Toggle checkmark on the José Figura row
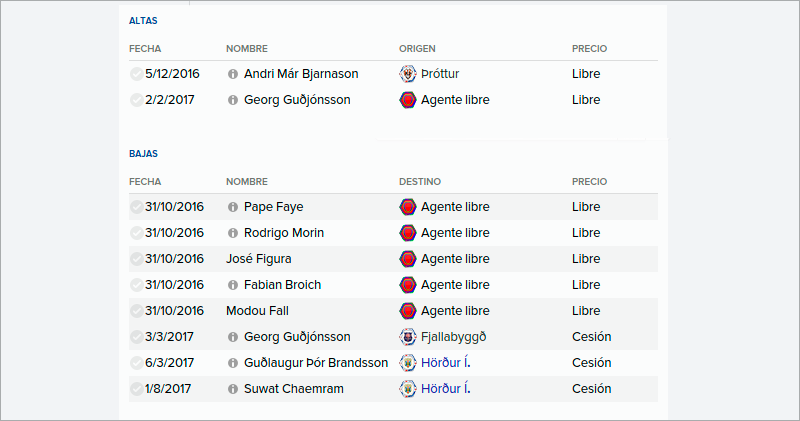This screenshot has height=421, width=800. point(136,259)
